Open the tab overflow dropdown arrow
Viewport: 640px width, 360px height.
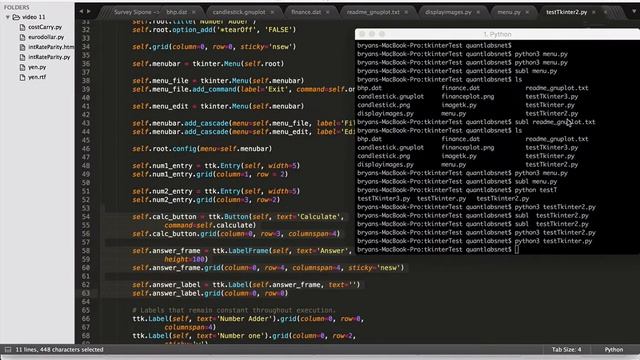point(634,12)
